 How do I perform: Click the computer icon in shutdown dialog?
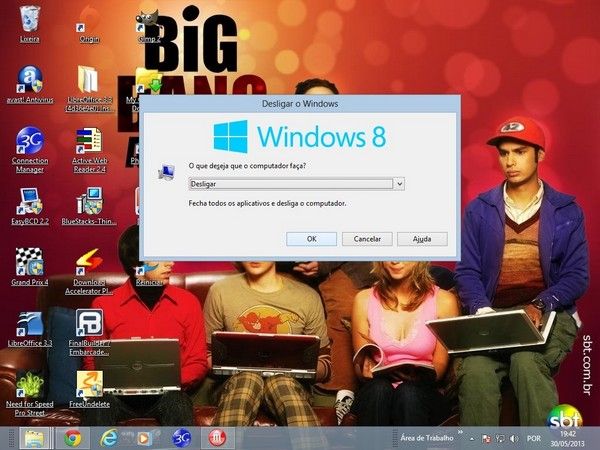point(166,172)
